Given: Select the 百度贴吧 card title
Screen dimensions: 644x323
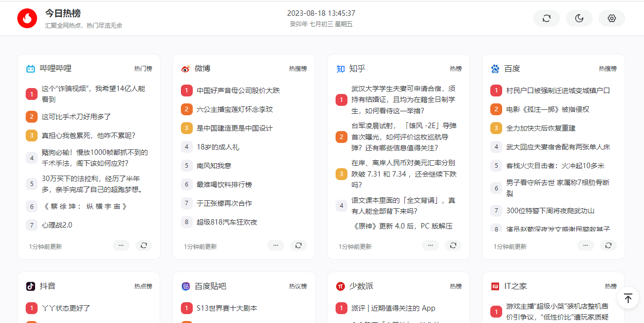Looking at the screenshot, I should click(210, 286).
